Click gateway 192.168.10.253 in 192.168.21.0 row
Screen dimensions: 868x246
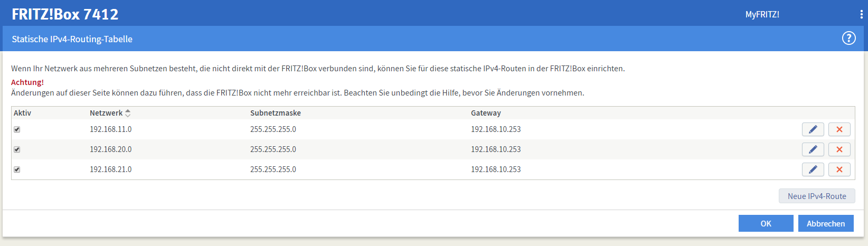point(496,169)
